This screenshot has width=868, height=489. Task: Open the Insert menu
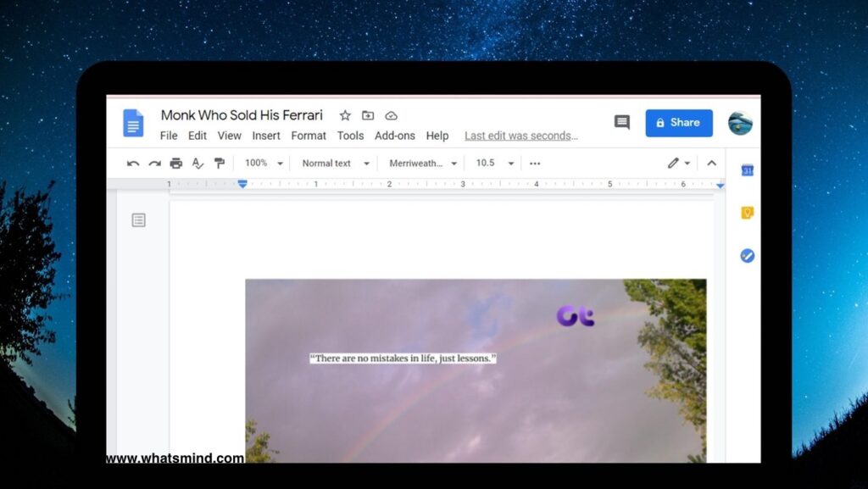pos(266,136)
